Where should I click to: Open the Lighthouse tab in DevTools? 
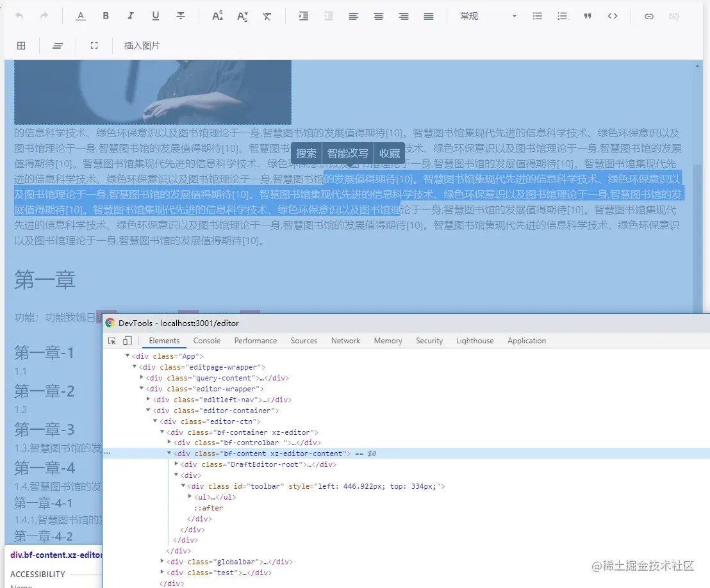[475, 341]
